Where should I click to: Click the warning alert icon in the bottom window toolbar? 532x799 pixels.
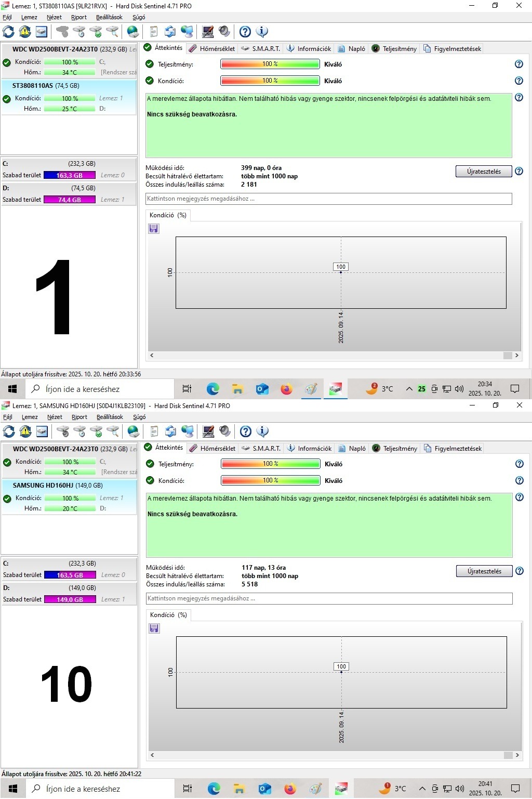coord(25,431)
